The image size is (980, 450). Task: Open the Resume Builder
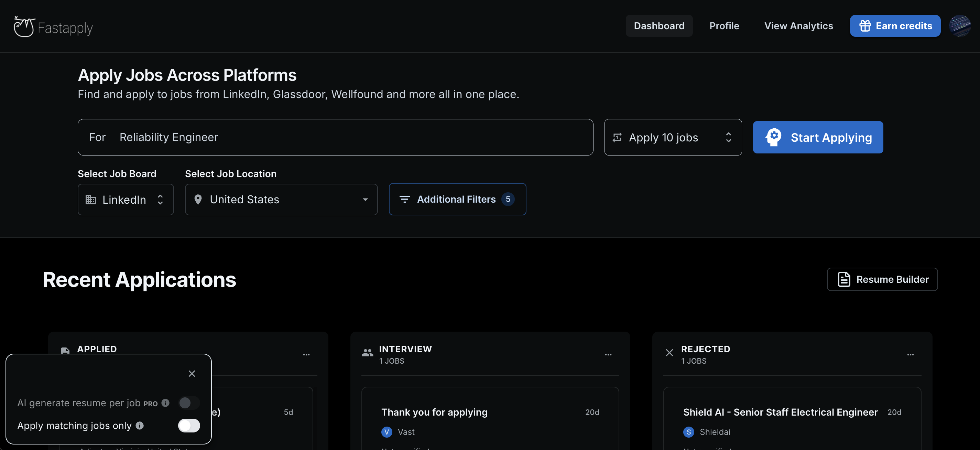click(882, 279)
